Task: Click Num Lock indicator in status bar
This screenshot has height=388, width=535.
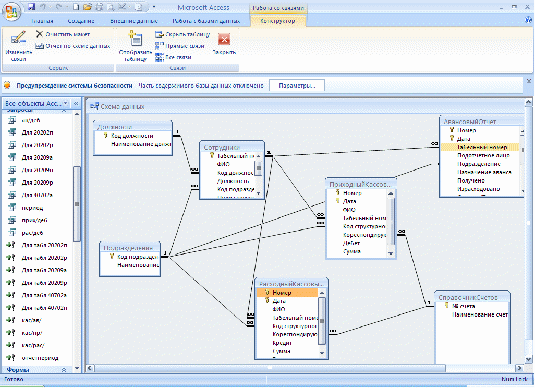Action: click(514, 379)
